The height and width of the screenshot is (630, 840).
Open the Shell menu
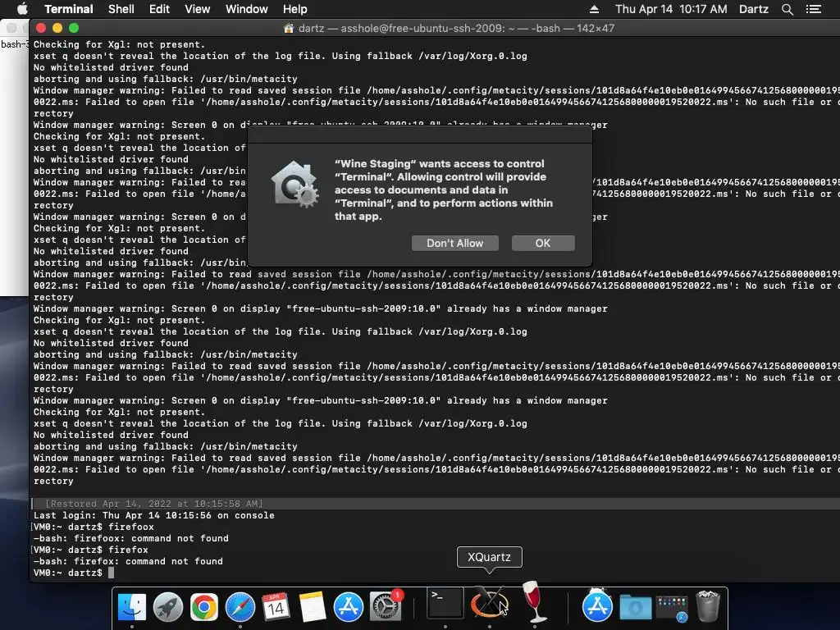[121, 9]
